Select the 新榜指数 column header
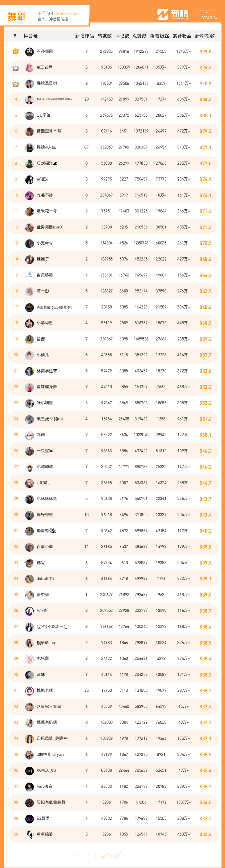 tap(205, 36)
